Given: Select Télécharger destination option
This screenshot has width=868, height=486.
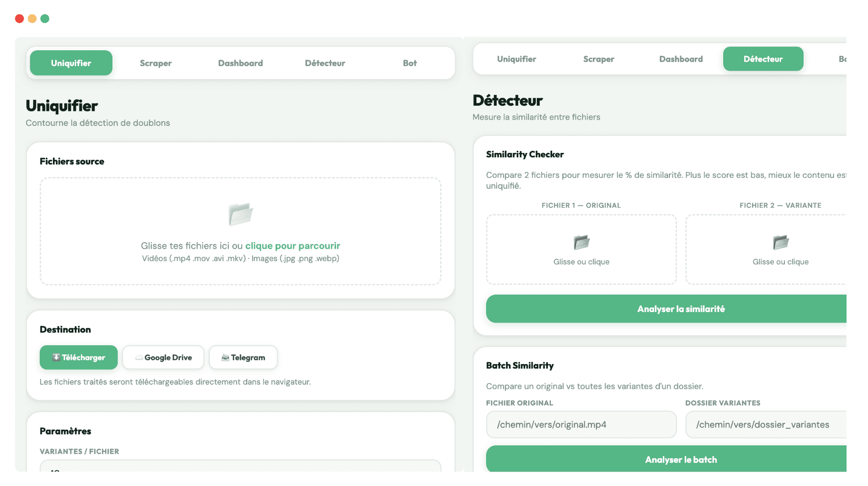Looking at the screenshot, I should click(79, 358).
